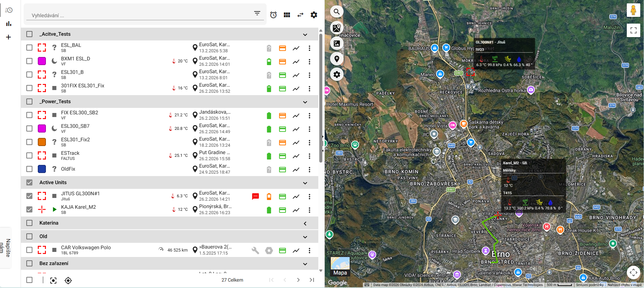This screenshot has width=644, height=288.
Task: Open the history clock icon in left sidebar
Action: click(x=9, y=10)
